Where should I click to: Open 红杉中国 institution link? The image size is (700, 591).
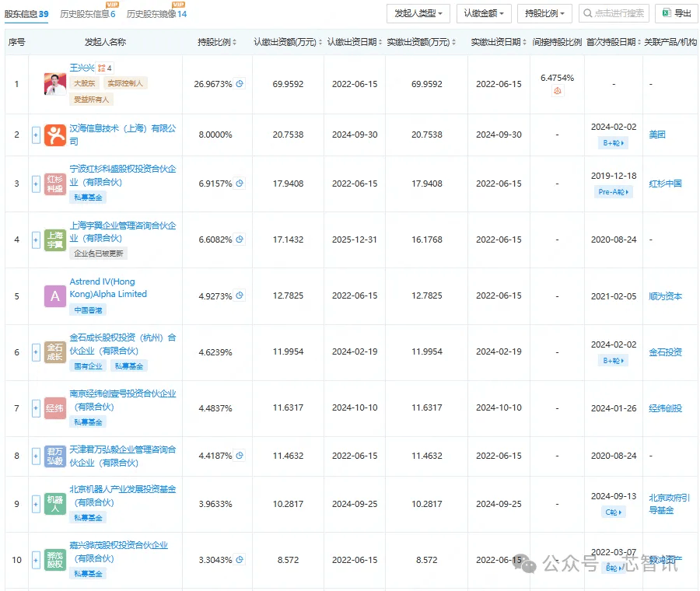point(665,184)
